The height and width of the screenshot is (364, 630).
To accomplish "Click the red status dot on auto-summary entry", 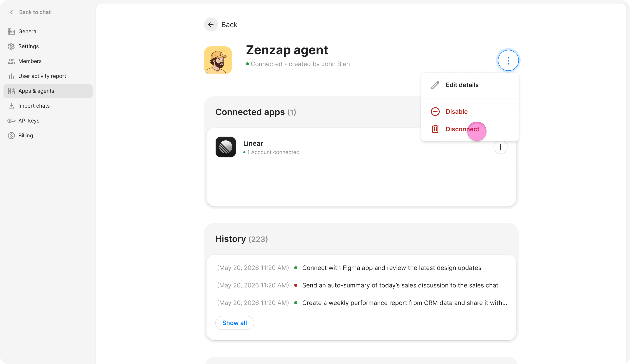I will coord(296,285).
